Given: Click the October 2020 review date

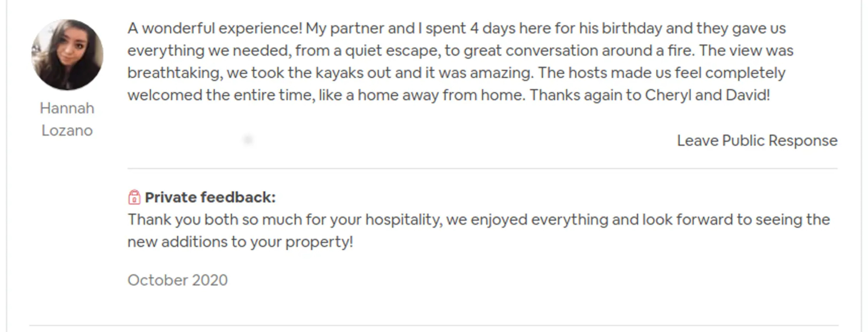Looking at the screenshot, I should pyautogui.click(x=178, y=280).
